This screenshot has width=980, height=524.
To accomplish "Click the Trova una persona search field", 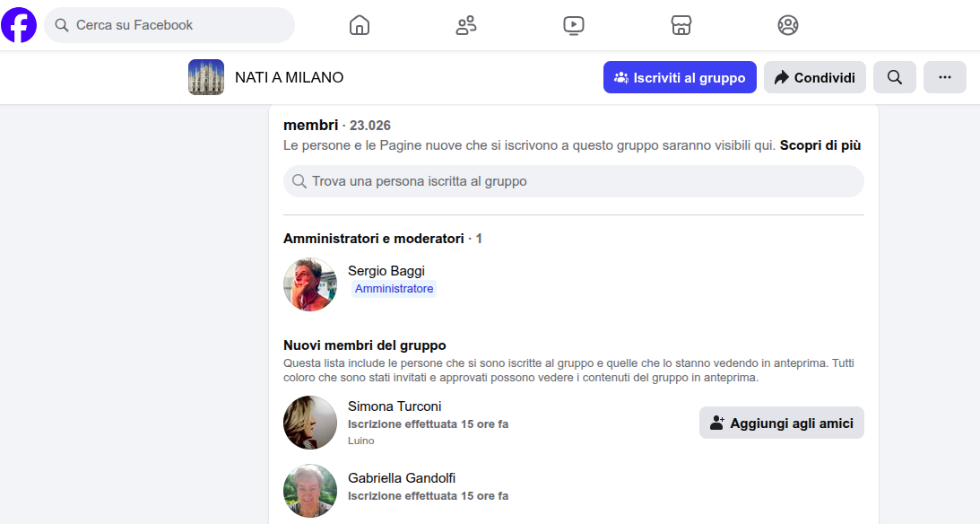I will click(x=574, y=181).
